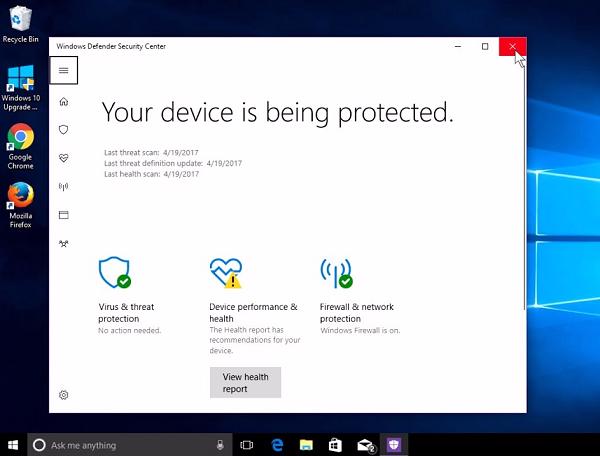Open Device performance & health heart sidebar icon
Image resolution: width=600 pixels, height=456 pixels.
pos(64,158)
